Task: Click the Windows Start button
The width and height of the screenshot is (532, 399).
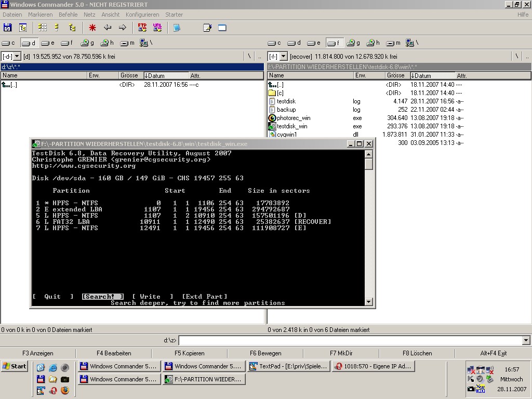Action: point(14,366)
